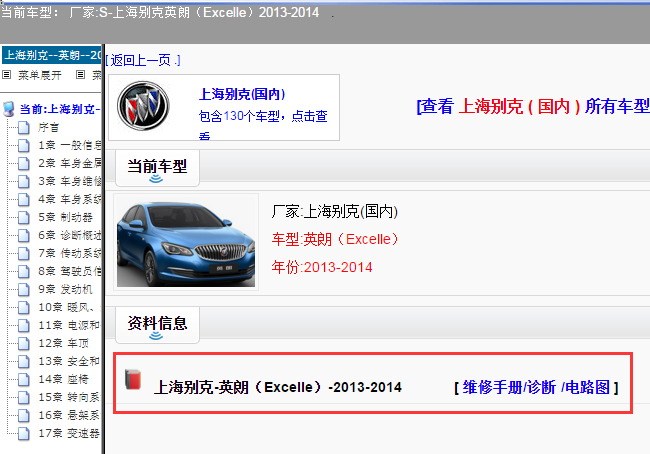Screen dimensions: 650x454
Task: Select root node 当前:上海别克
Action: pyautogui.click(x=60, y=109)
